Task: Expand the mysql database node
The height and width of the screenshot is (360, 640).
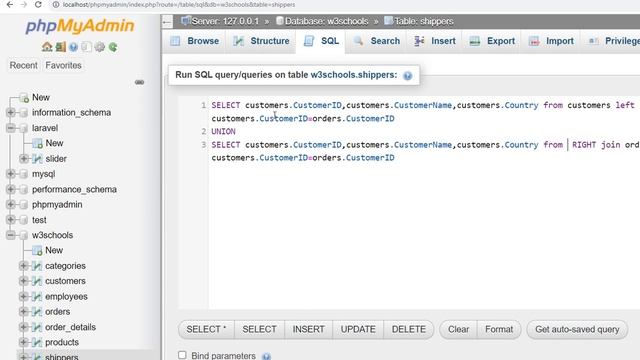Action: click(11, 174)
